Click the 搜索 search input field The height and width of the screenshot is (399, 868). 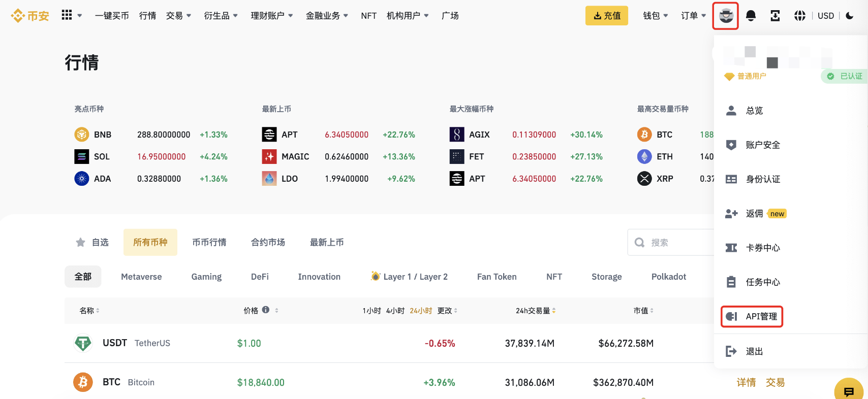click(671, 243)
